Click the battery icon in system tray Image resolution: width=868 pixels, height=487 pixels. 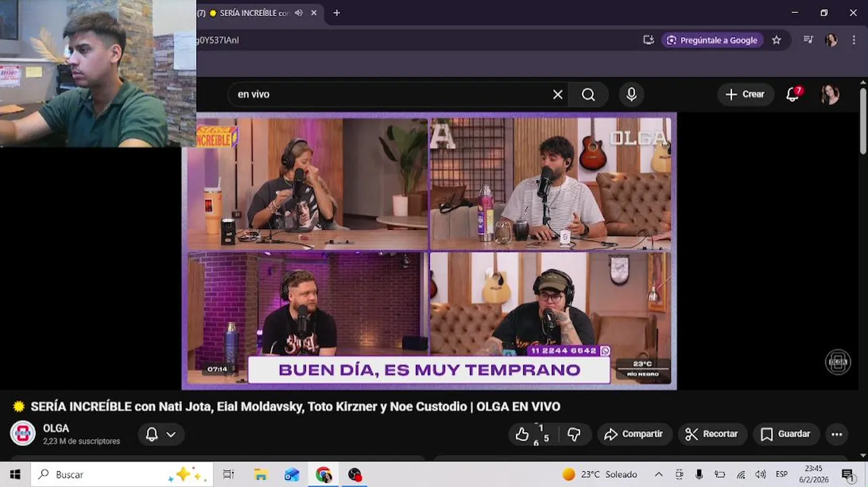point(720,474)
